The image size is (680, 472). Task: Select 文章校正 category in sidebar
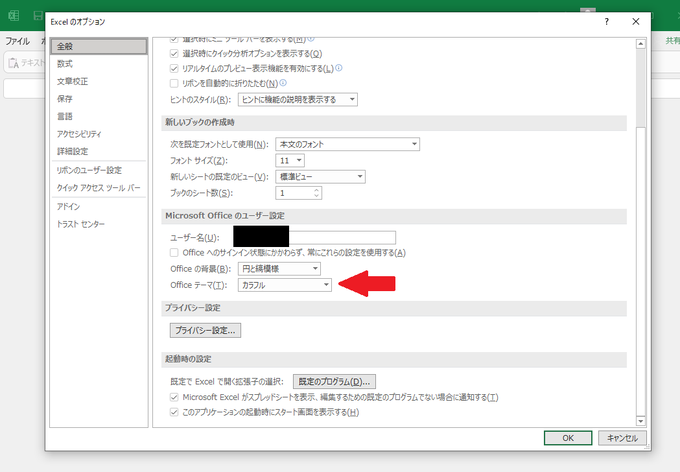pyautogui.click(x=99, y=82)
